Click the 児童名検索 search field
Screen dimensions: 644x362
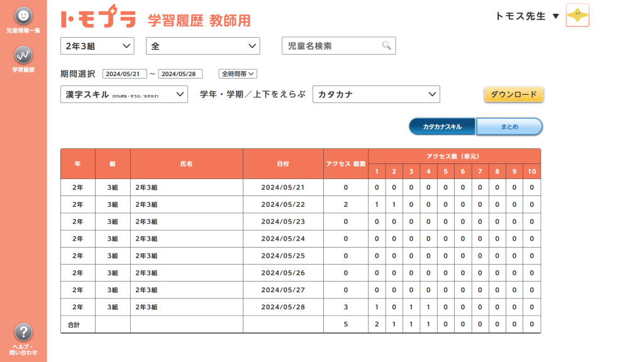(339, 45)
